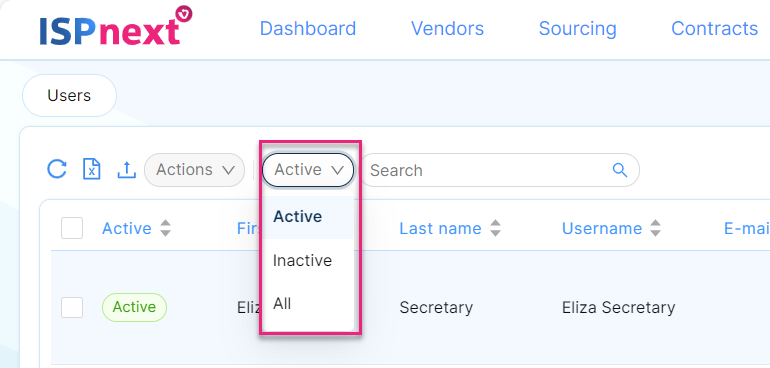The width and height of the screenshot is (770, 368).
Task: Export the users list to Excel
Action: 91,170
